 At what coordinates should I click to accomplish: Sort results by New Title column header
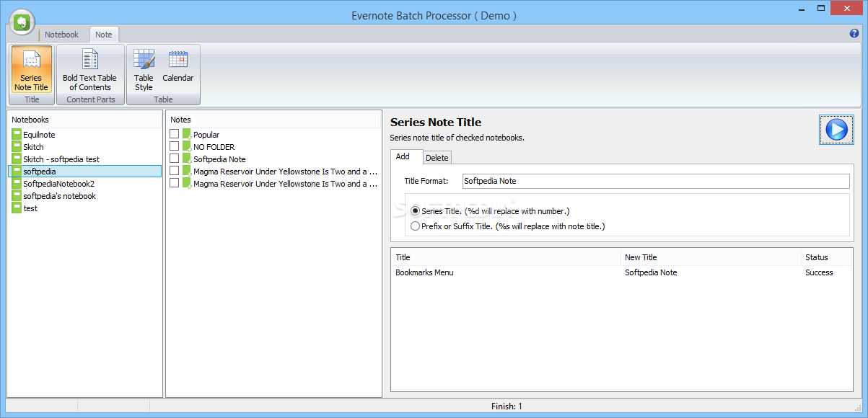pyautogui.click(x=711, y=257)
